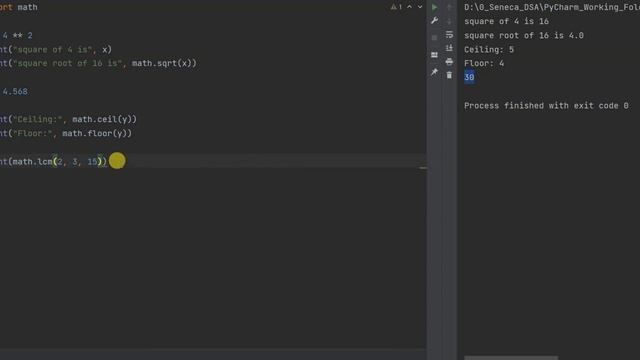
Task: Rerun the script with the green play icon
Action: pyautogui.click(x=434, y=7)
